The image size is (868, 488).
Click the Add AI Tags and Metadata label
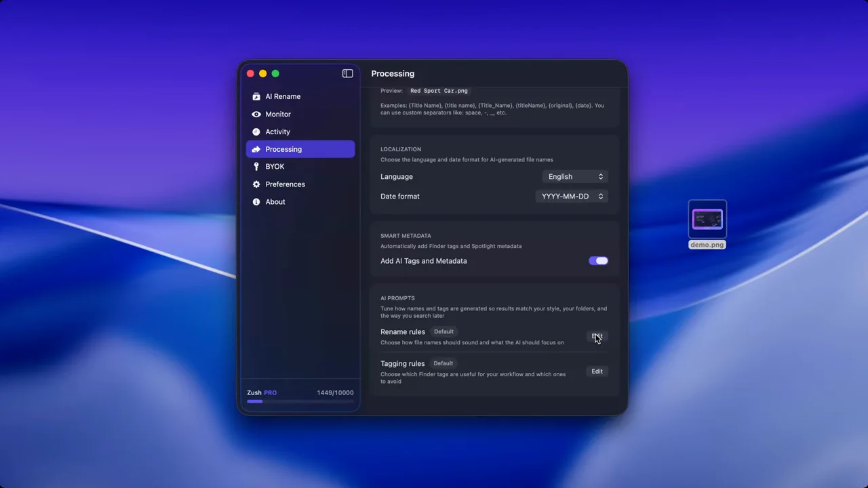[424, 261]
